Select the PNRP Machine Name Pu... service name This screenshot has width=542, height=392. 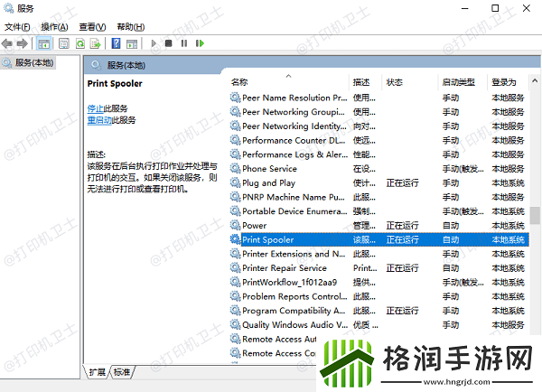[293, 197]
